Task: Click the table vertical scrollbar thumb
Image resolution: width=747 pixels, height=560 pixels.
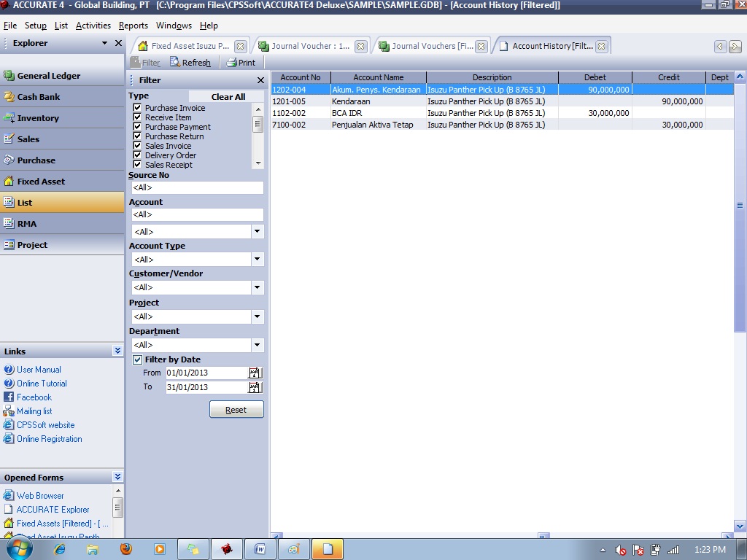Action: click(740, 206)
